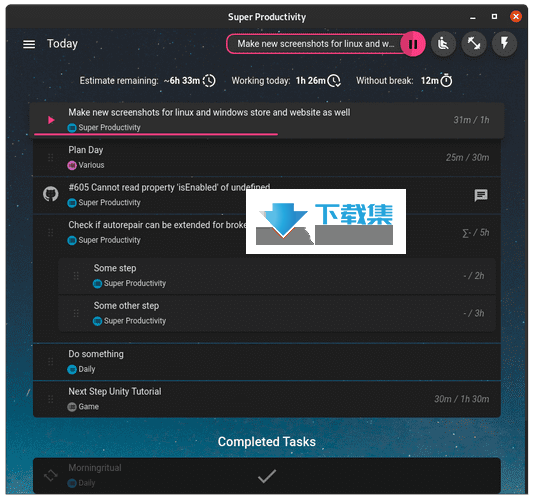Select the Some other step subtask title
The image size is (534, 500).
[126, 306]
